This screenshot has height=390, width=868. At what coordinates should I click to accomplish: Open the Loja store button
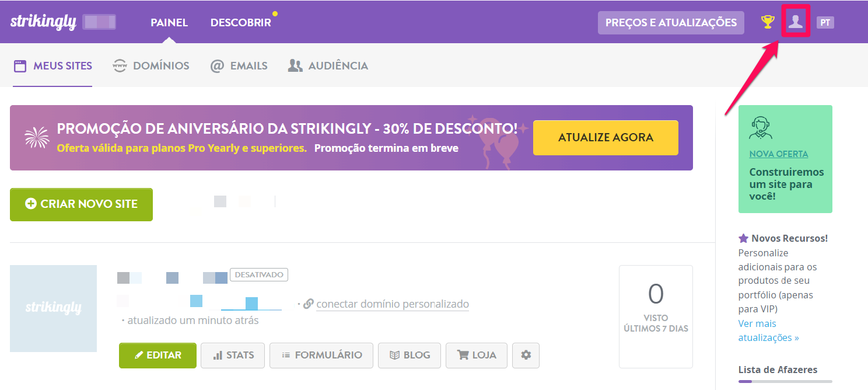(x=477, y=355)
